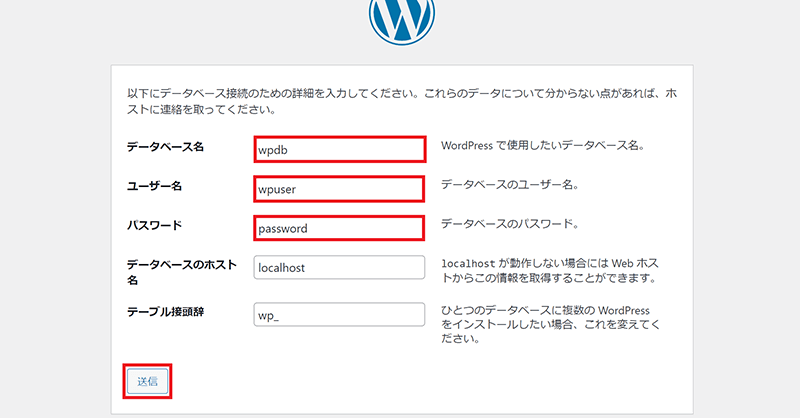The height and width of the screenshot is (418, 800).
Task: Click the データベースのホスト名 field with localhost
Action: 339,268
